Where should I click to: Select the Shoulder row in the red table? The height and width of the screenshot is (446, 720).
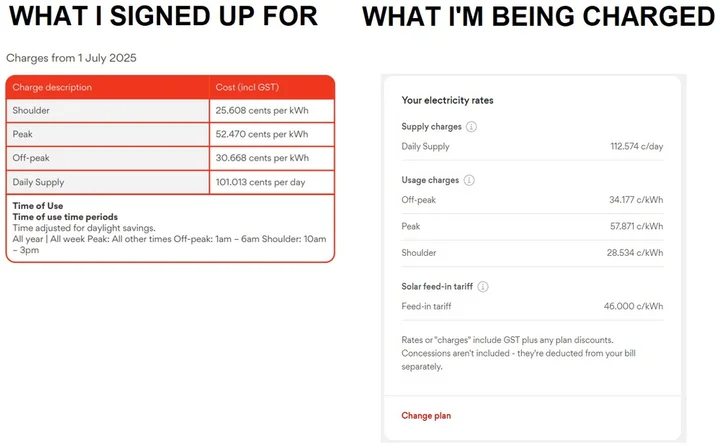(x=31, y=110)
